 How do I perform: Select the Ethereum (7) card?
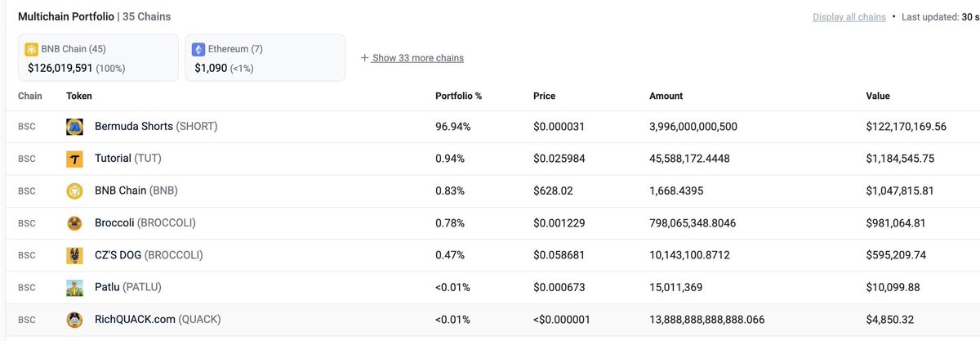[265, 57]
